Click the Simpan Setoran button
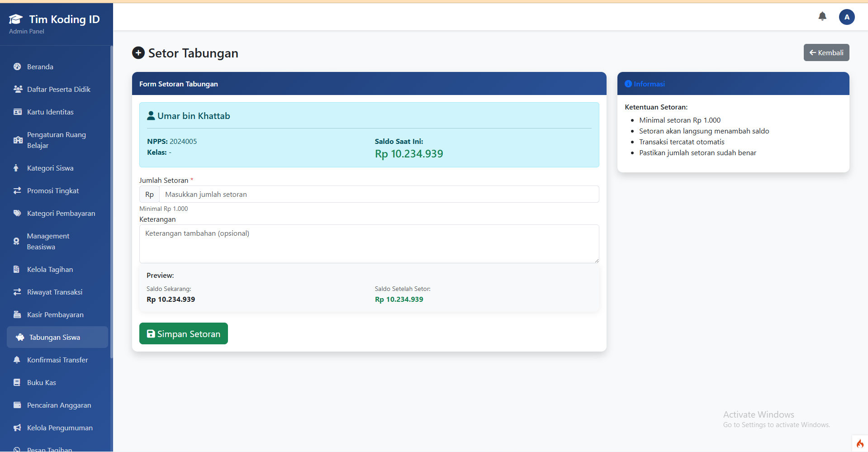 [183, 333]
